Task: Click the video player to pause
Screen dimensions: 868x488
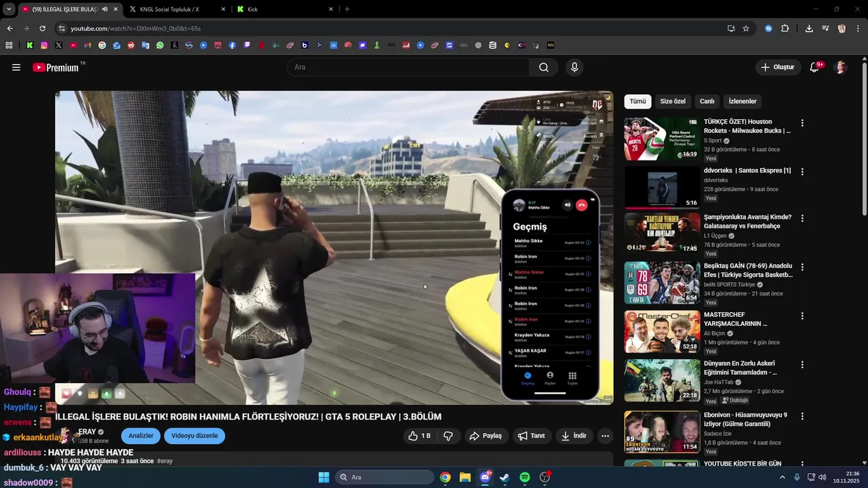Action: (x=334, y=247)
